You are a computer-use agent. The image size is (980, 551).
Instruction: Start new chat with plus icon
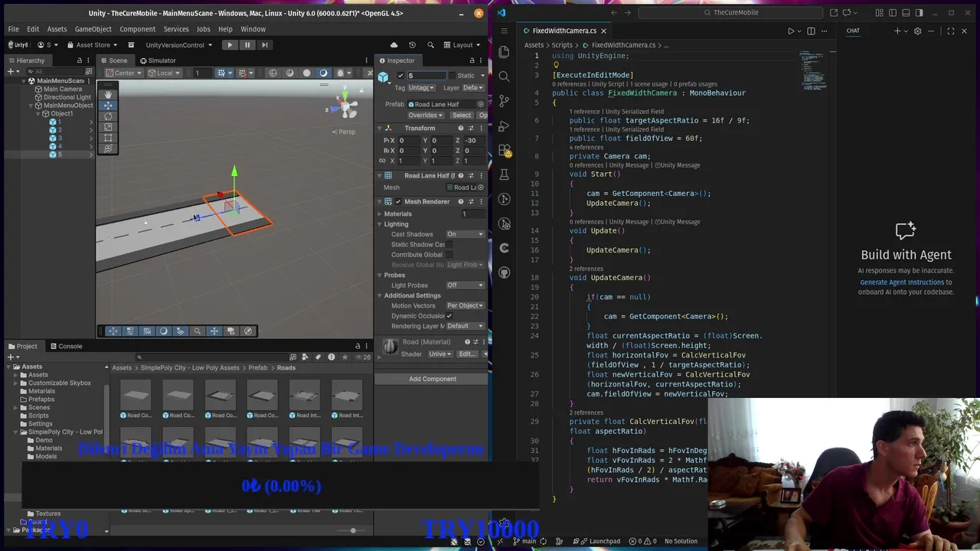tap(898, 31)
